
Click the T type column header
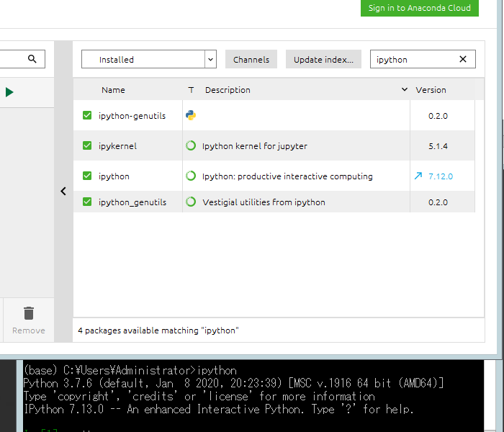pyautogui.click(x=191, y=90)
